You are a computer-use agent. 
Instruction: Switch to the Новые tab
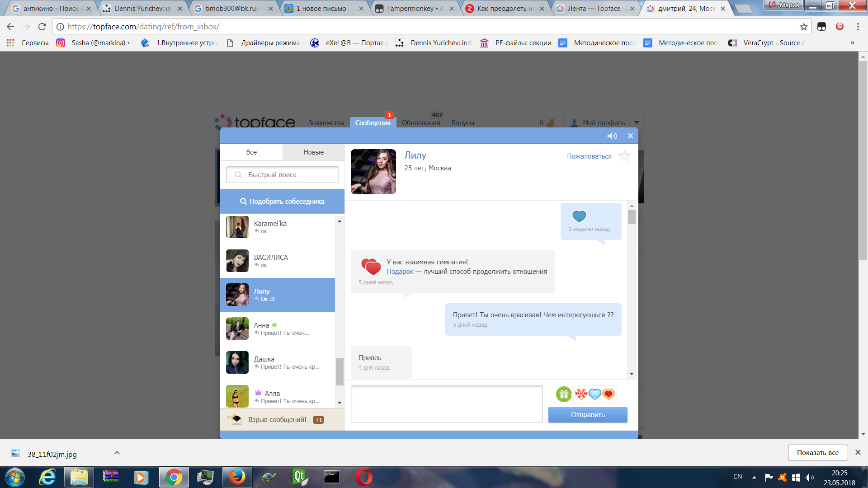pos(313,152)
